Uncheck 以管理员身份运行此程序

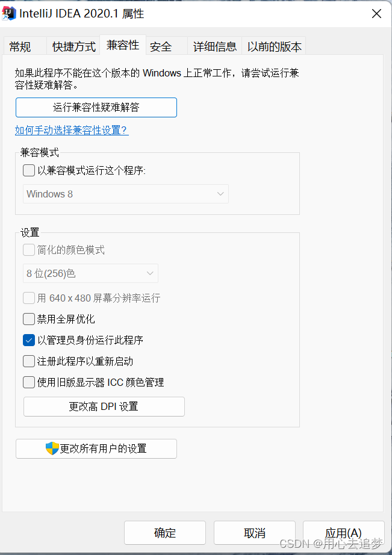[28, 340]
